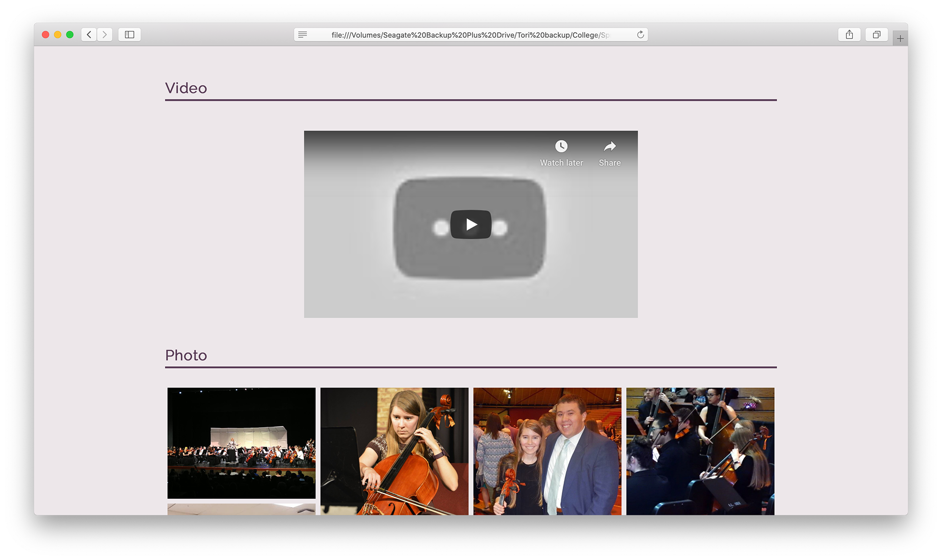Minimize the window with yellow button
Screen dimensions: 942x560
pos(57,34)
